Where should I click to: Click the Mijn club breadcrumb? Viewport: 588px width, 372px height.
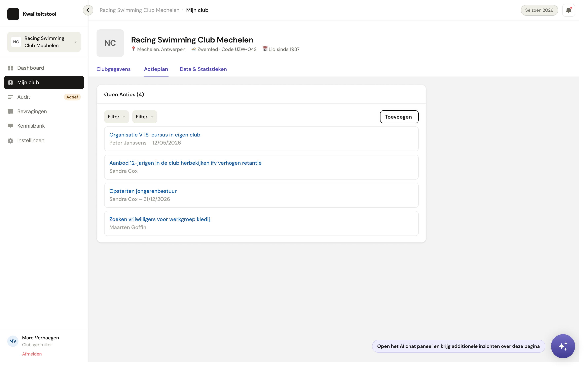coord(197,10)
